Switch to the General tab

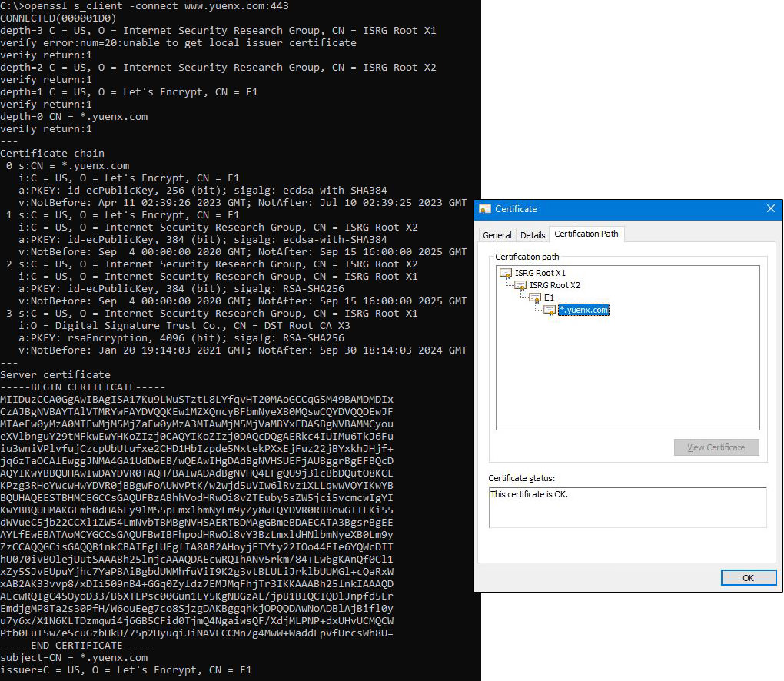coord(497,234)
